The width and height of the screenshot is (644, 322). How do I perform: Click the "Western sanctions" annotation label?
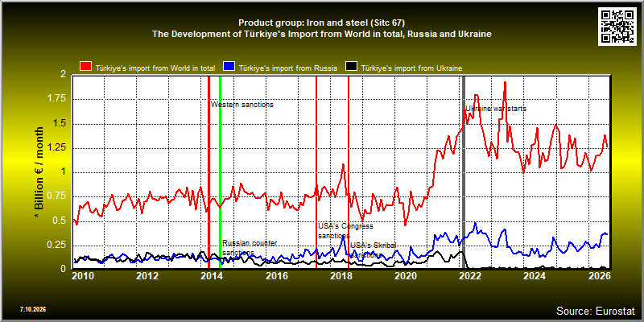point(242,105)
